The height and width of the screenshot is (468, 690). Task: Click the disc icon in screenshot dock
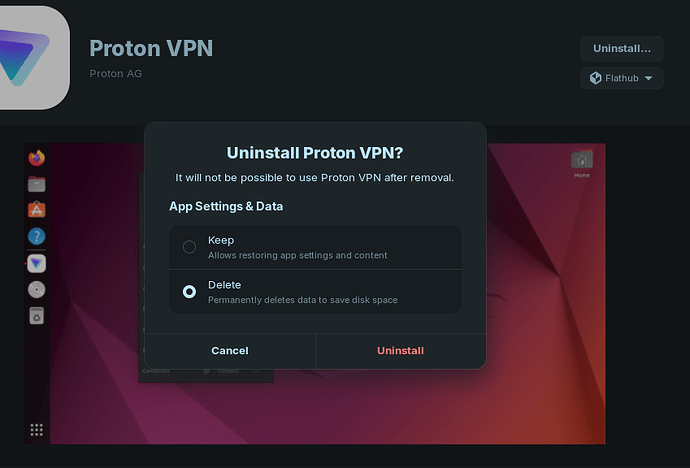37,290
